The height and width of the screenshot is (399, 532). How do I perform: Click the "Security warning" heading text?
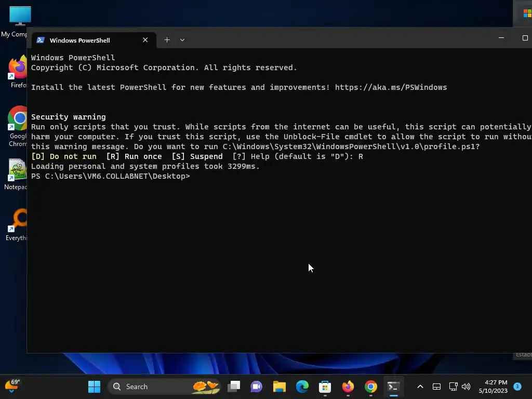click(x=69, y=117)
